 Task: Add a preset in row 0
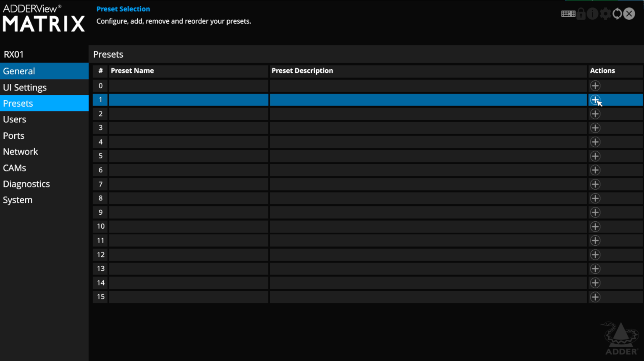[595, 86]
